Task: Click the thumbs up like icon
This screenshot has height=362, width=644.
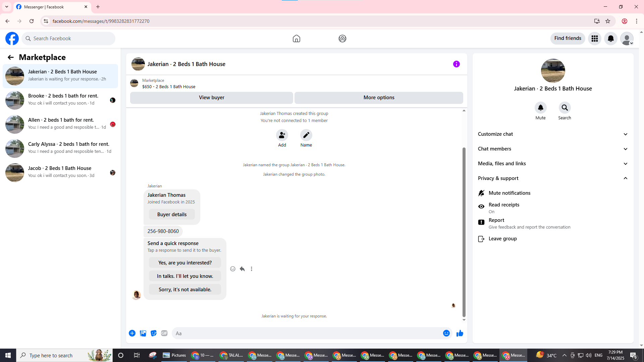Action: (460, 333)
